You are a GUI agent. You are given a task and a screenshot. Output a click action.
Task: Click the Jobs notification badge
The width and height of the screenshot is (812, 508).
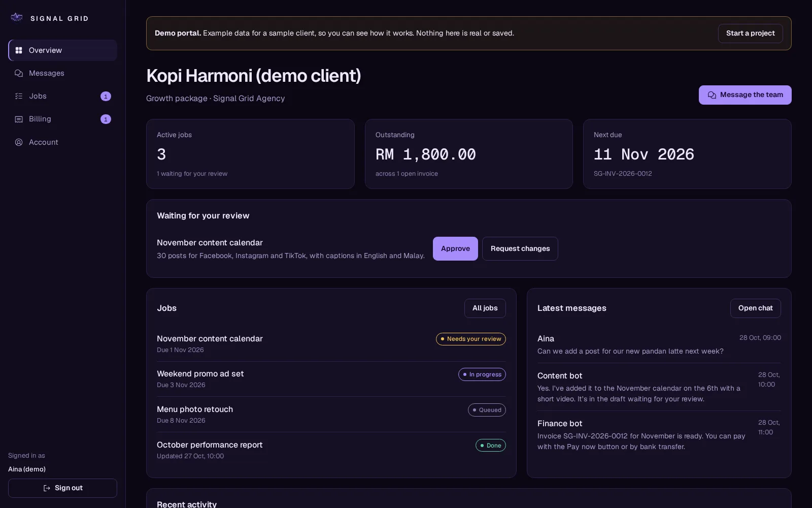(106, 96)
